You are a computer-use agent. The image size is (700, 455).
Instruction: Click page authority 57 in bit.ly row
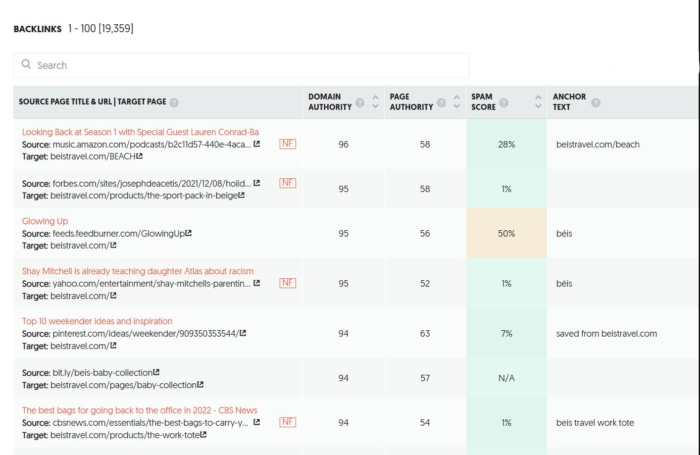(x=425, y=378)
